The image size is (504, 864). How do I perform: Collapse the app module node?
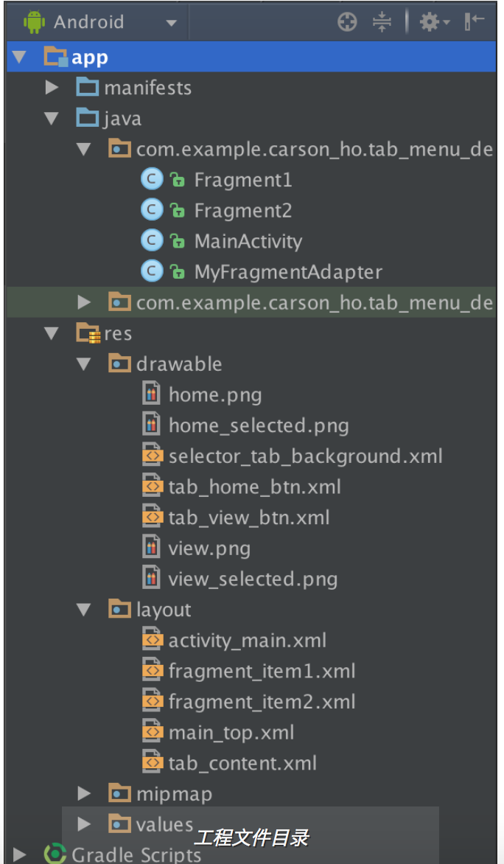[19, 57]
